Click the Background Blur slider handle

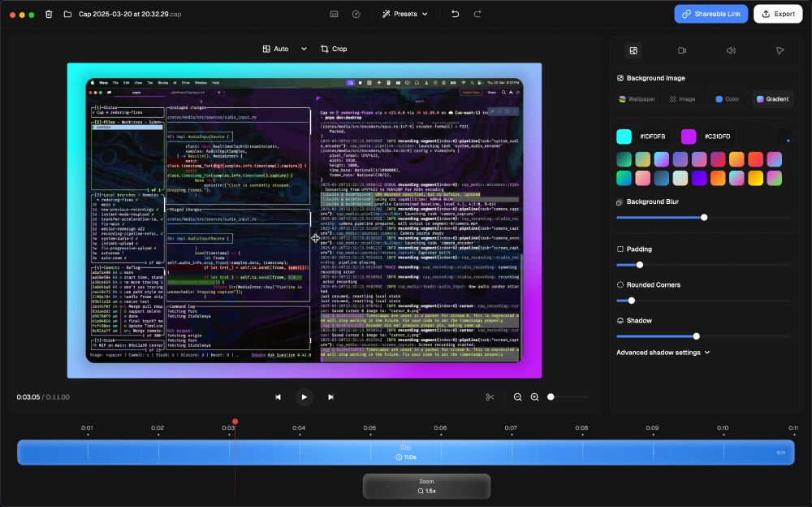(704, 217)
